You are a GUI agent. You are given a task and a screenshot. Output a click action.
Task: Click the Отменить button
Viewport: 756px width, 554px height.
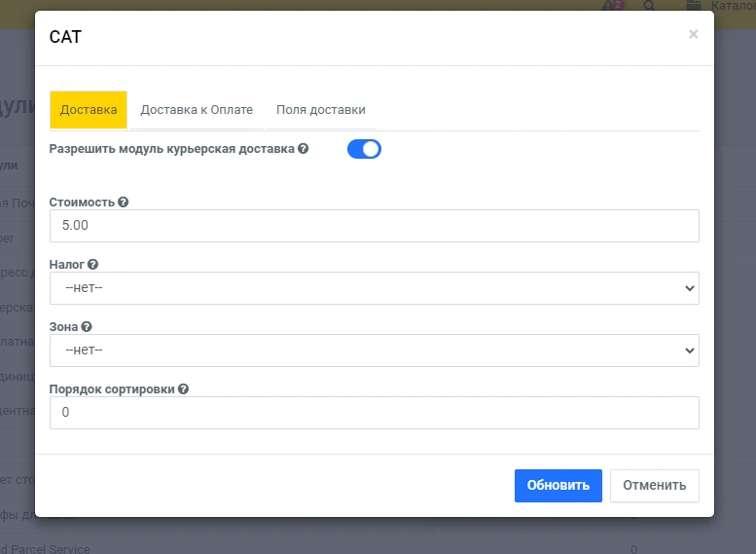[654, 486]
